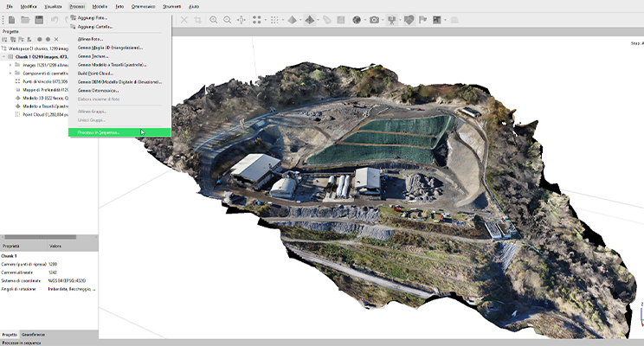The width and height of the screenshot is (644, 346).
Task: Click the show images thumbnail icon
Action: tap(437, 20)
